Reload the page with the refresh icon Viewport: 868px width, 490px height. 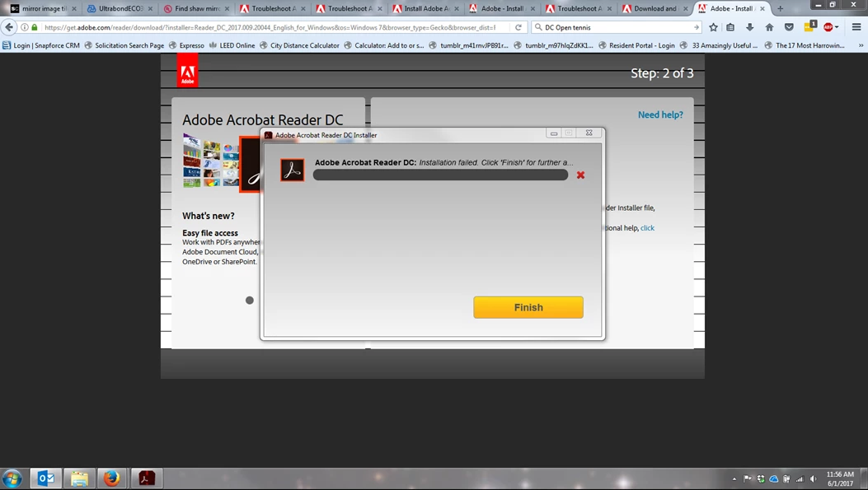tap(518, 27)
